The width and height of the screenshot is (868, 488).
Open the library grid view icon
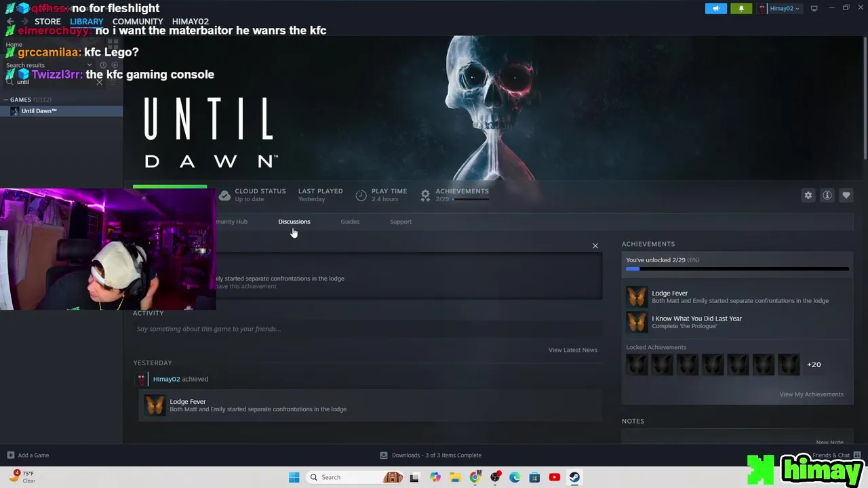coord(113,44)
